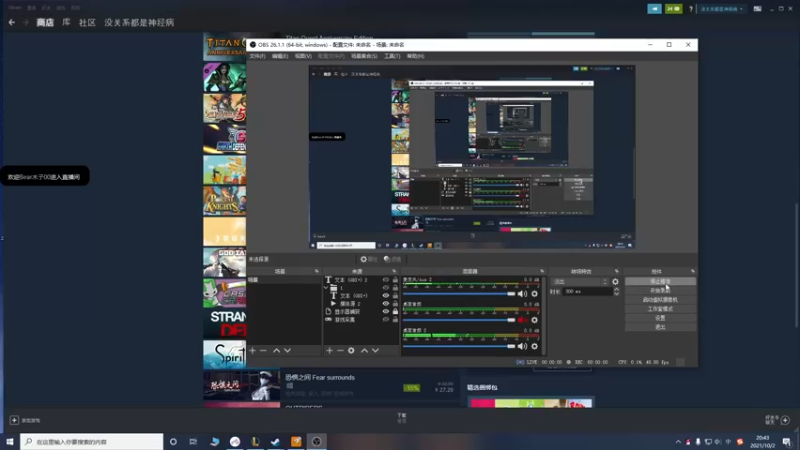Screen dimensions: 800x450
Task: Pop out the 控件 dock panel
Action: pos(693,271)
